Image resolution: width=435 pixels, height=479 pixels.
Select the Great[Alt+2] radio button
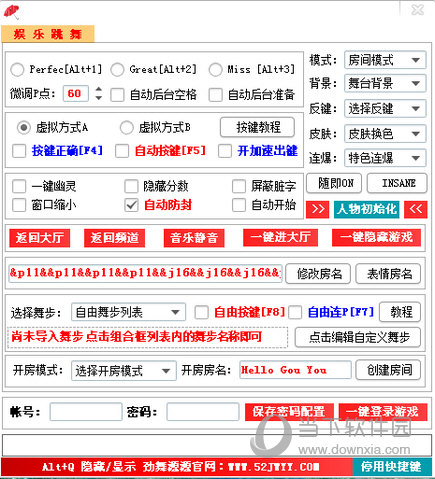tap(117, 70)
